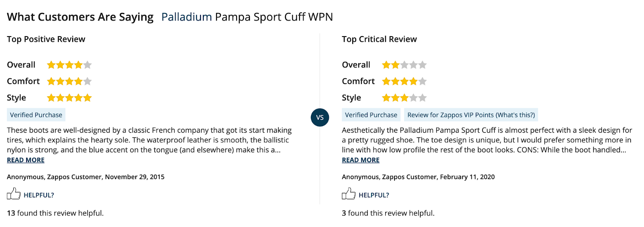
Task: Click the VS circle badge
Action: 320,117
